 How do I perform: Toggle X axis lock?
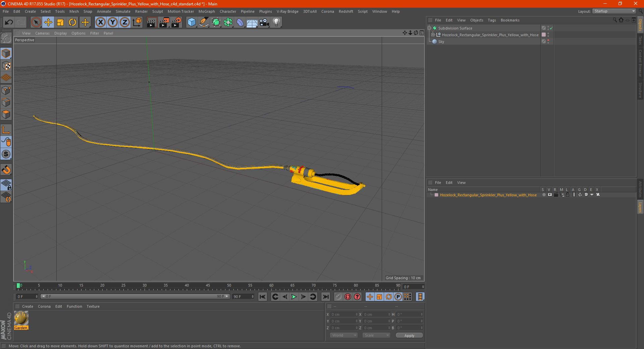(100, 22)
